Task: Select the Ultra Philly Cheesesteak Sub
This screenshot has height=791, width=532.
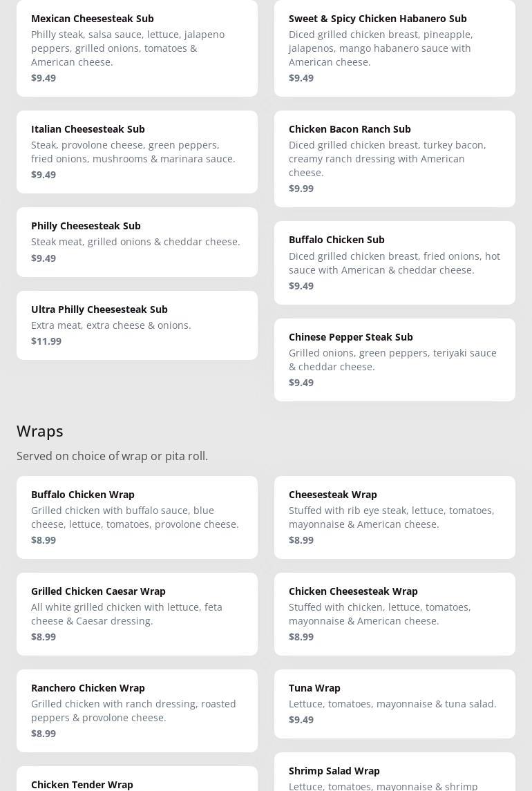Action: tap(137, 325)
